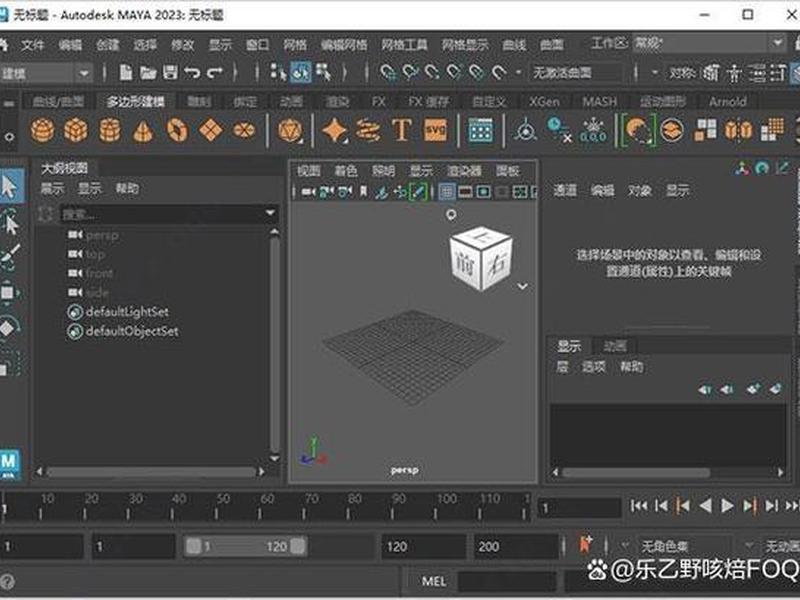Open the workspace 常规 dropdown

708,43
